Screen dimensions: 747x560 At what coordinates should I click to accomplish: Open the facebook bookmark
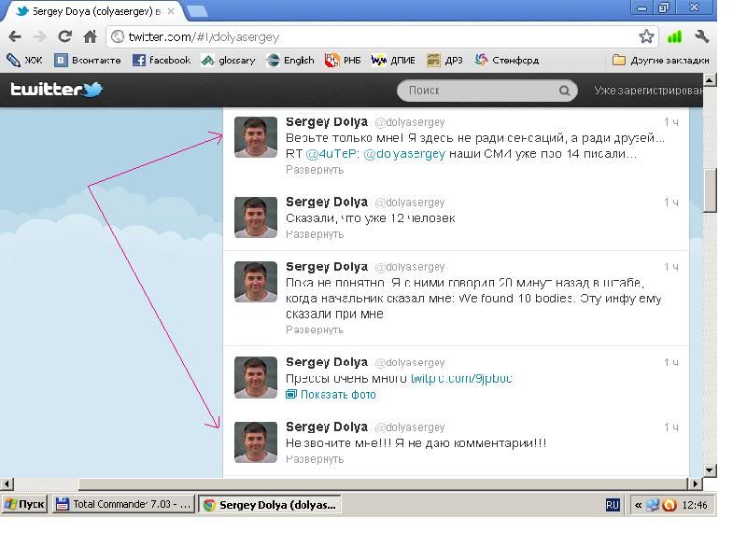(x=162, y=61)
